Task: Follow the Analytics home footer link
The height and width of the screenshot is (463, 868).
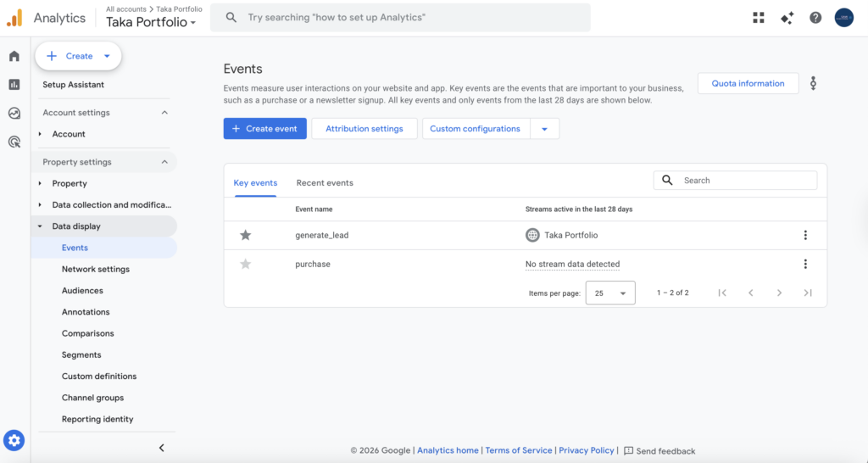Action: 448,451
